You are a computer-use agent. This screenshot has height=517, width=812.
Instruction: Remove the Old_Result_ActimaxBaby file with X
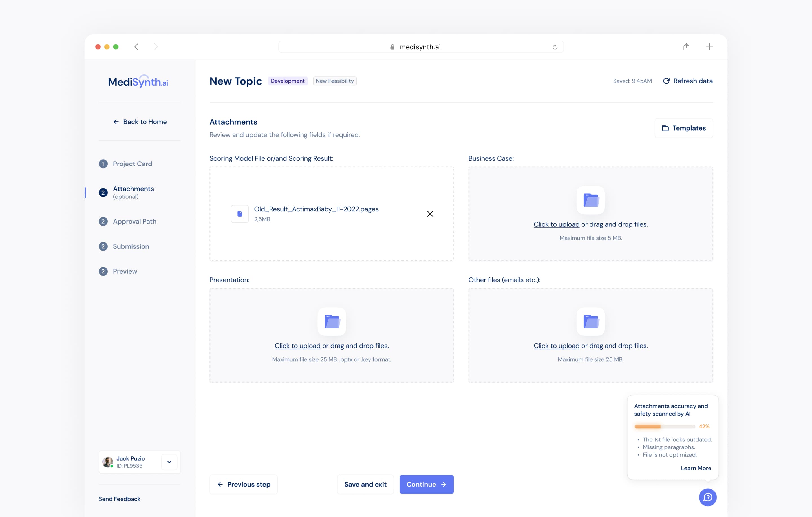(x=430, y=214)
